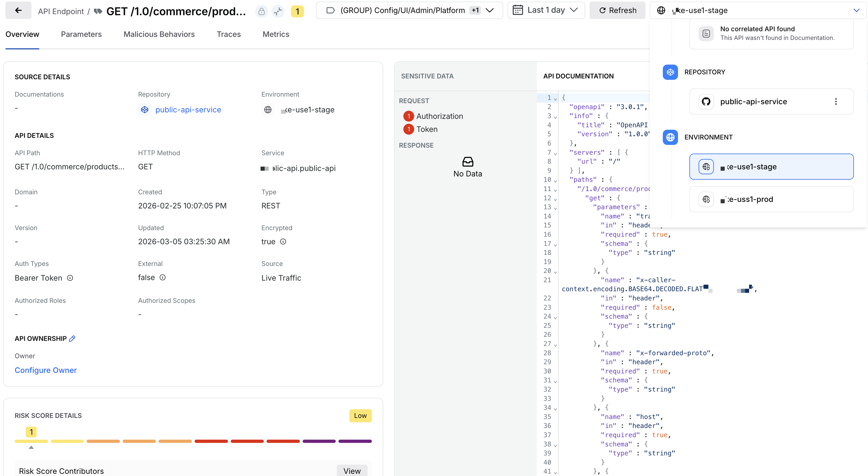
Task: Click the first yellow risk score segment
Action: [x=31, y=441]
